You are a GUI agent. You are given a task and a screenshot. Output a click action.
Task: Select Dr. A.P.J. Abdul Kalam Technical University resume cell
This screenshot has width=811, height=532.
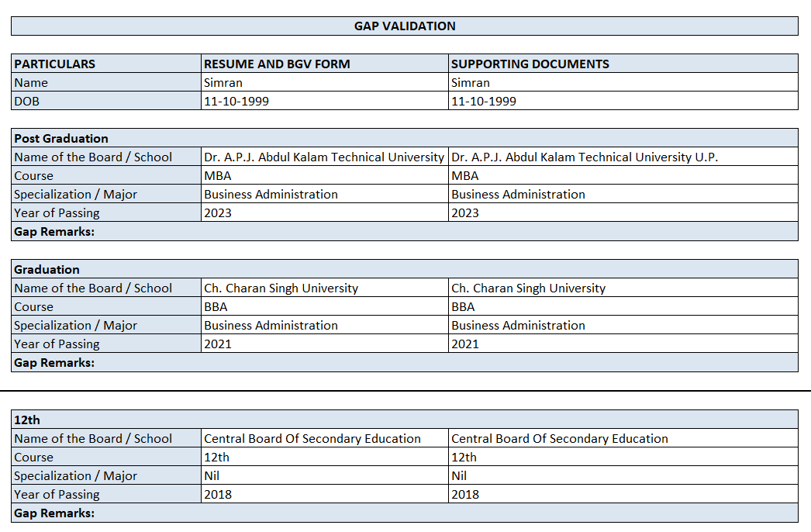(x=324, y=157)
